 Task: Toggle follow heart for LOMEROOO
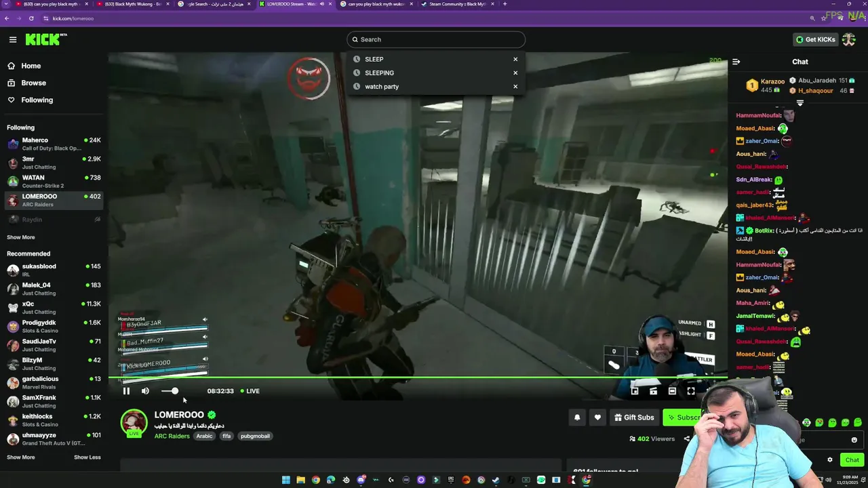597,418
